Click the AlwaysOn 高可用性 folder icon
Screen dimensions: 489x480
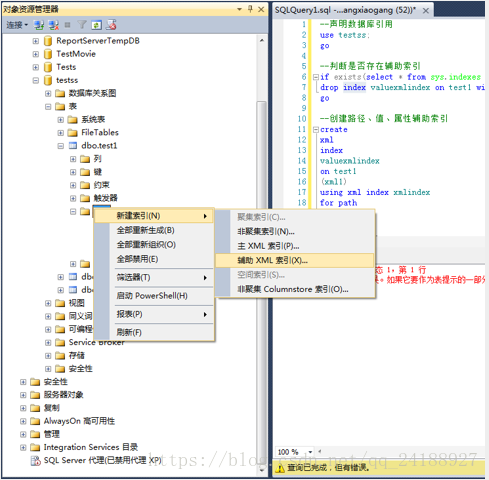click(35, 421)
